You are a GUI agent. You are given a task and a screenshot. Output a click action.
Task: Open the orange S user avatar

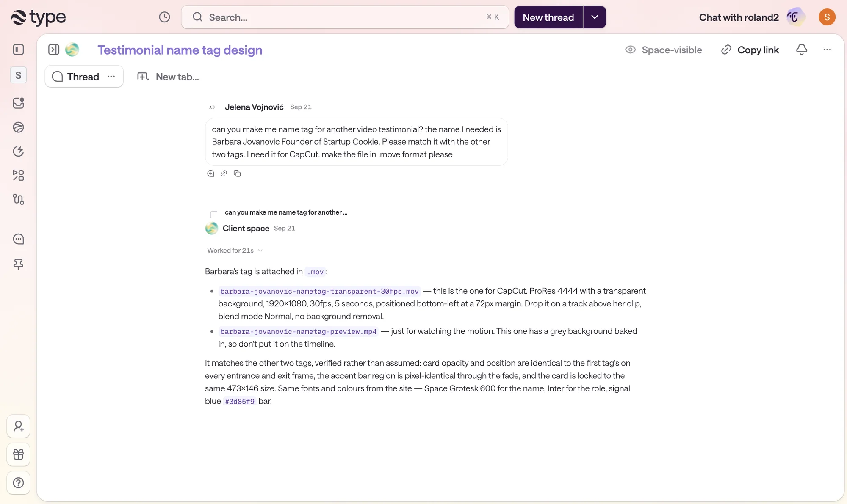pos(827,17)
